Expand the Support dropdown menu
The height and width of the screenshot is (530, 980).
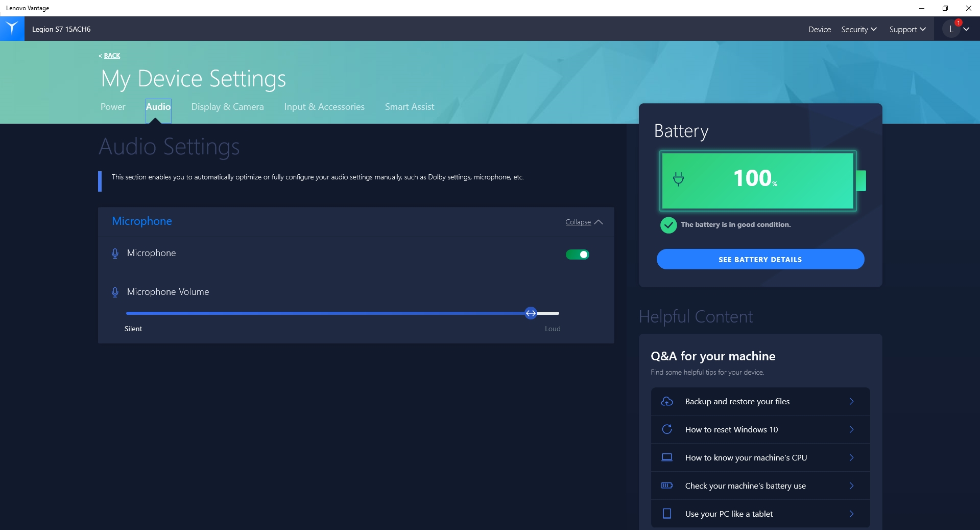907,30
